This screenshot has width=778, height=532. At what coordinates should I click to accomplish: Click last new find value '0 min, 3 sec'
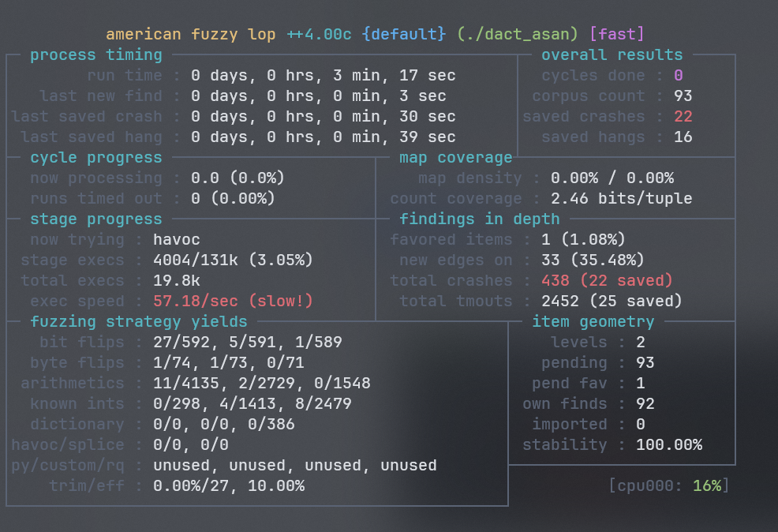coord(389,96)
